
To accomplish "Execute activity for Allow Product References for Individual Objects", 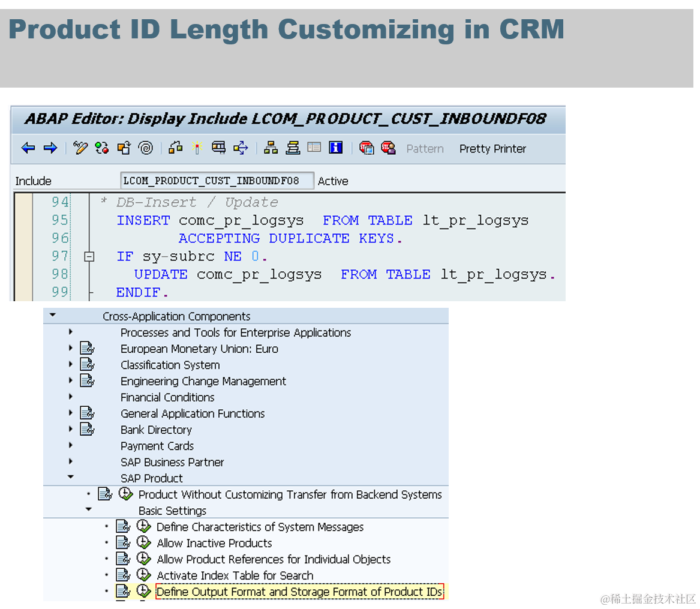I will 144,559.
